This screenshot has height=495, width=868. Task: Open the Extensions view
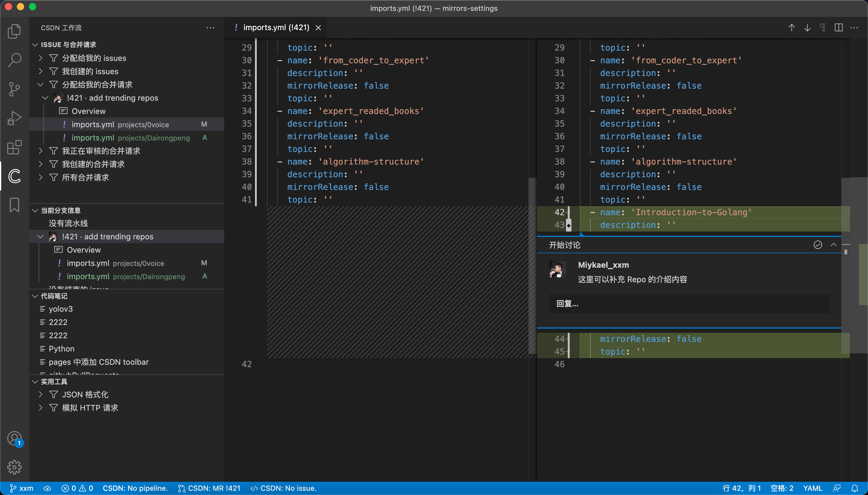(14, 147)
